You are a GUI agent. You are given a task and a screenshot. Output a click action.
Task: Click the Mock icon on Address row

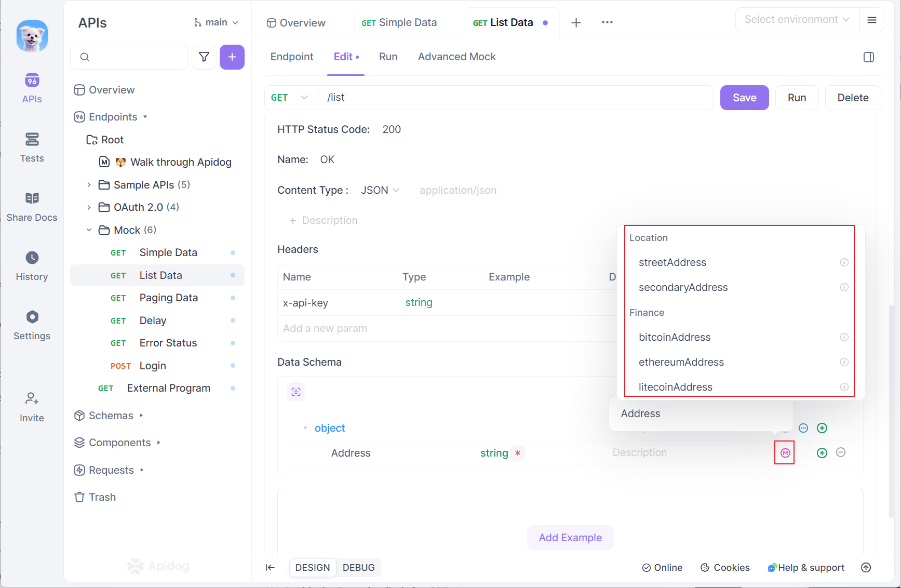(785, 453)
